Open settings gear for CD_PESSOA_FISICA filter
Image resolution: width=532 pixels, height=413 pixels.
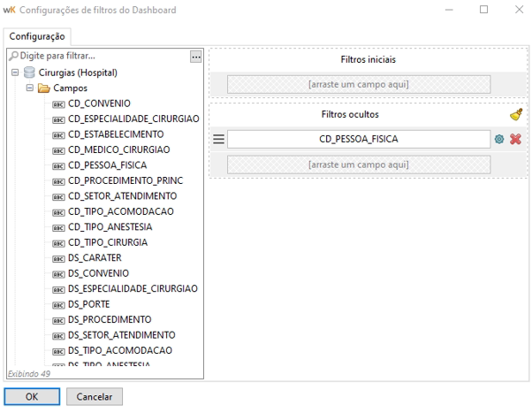(x=499, y=139)
